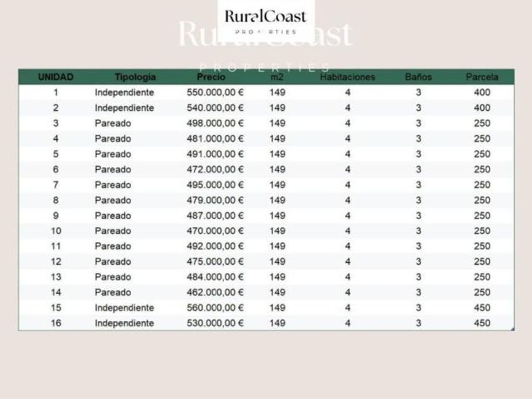Click the table's bottom-right resize handle
Image resolution: width=532 pixels, height=399 pixels.
click(512, 329)
